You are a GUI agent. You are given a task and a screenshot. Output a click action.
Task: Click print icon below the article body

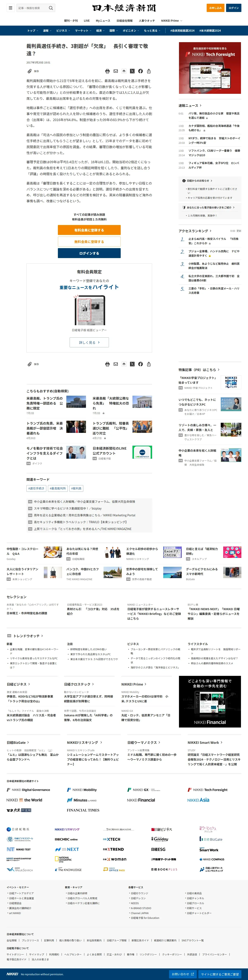(x=107, y=364)
